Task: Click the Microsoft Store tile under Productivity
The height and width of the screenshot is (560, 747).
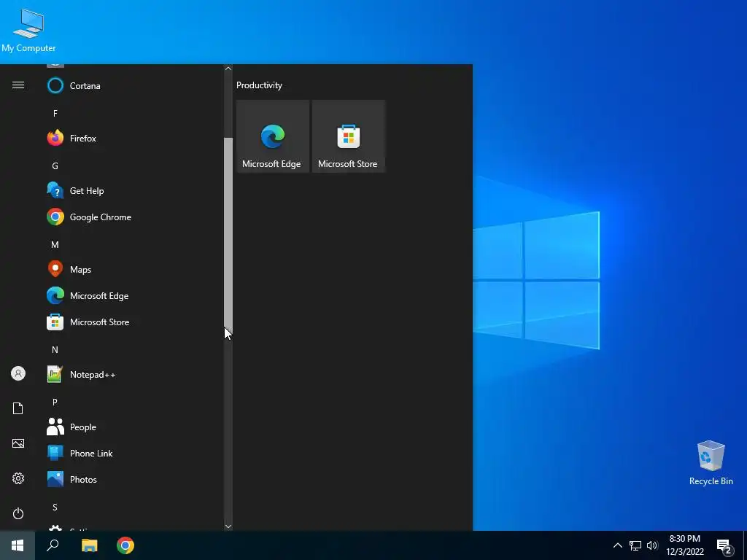Action: 348,136
